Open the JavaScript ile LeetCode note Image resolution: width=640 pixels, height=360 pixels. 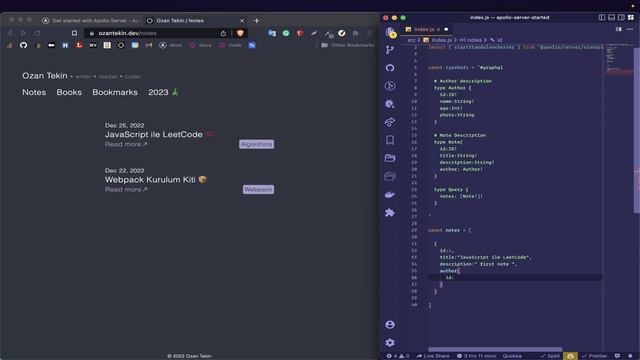[154, 134]
